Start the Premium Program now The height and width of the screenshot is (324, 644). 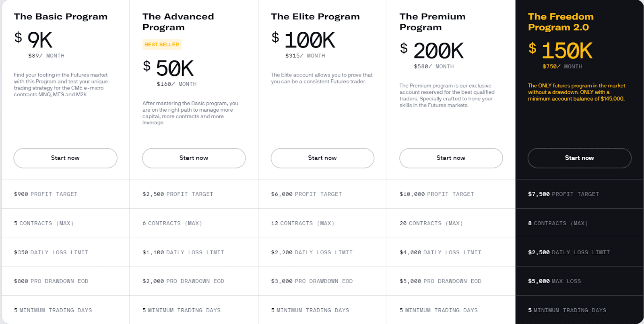pos(451,158)
